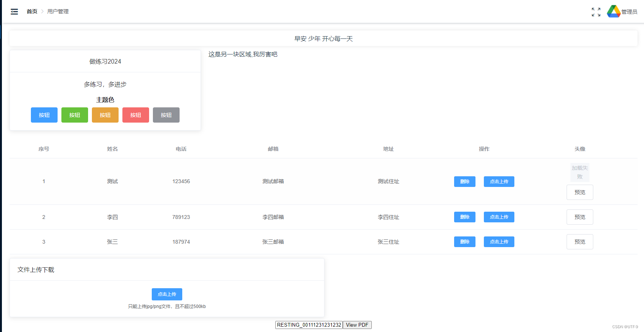Click the 张三邮箱 email cell
Image resolution: width=644 pixels, height=332 pixels.
tap(273, 242)
